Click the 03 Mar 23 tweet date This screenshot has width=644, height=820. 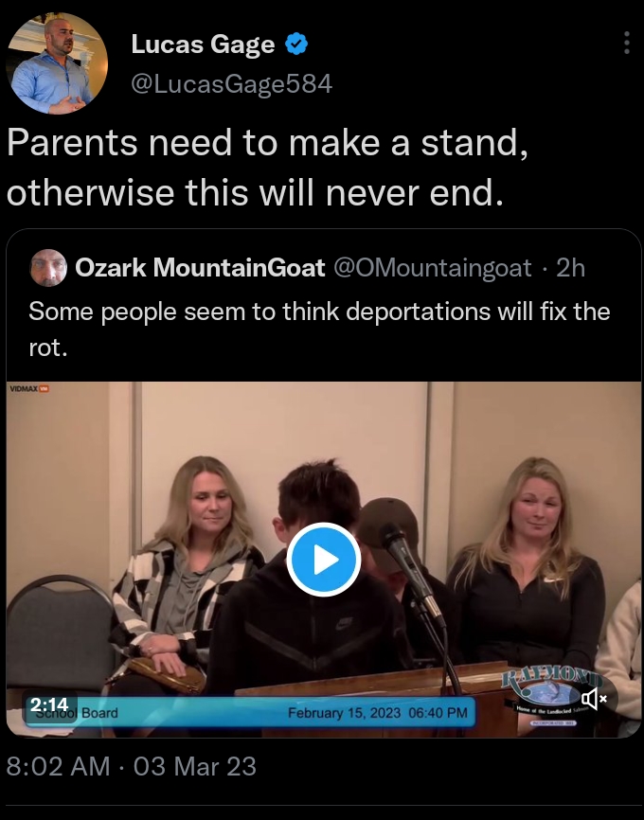coord(194,766)
